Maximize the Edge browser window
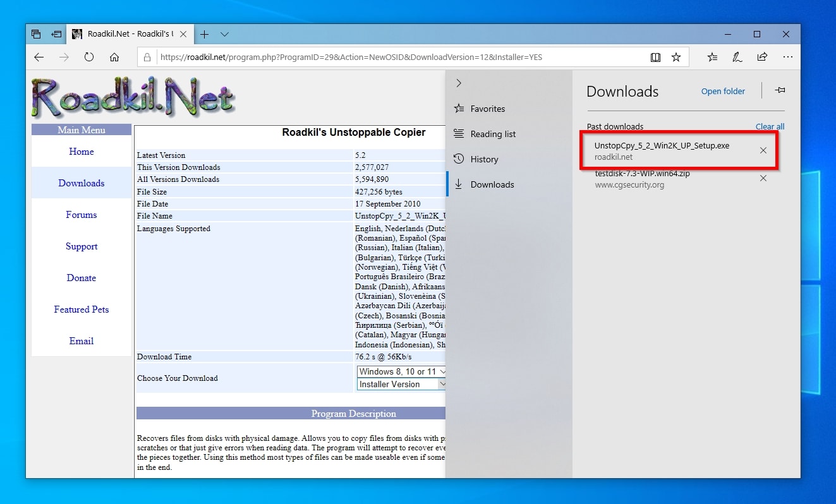The height and width of the screenshot is (504, 836). (x=757, y=34)
